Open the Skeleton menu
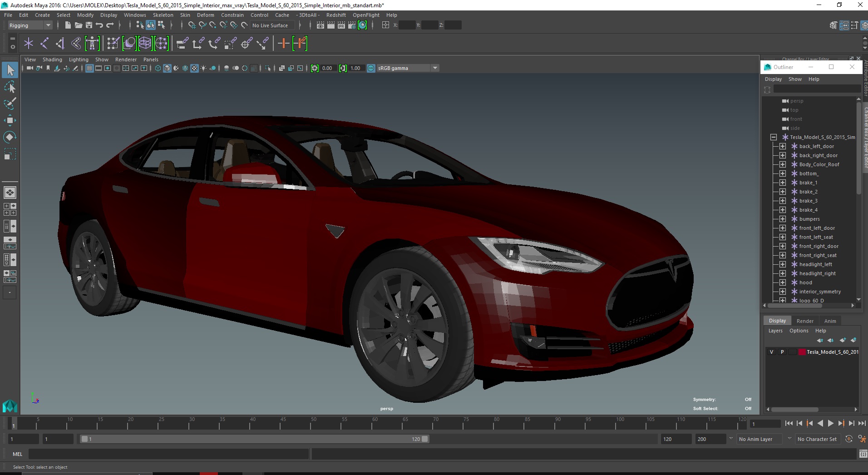The image size is (868, 475). (163, 15)
